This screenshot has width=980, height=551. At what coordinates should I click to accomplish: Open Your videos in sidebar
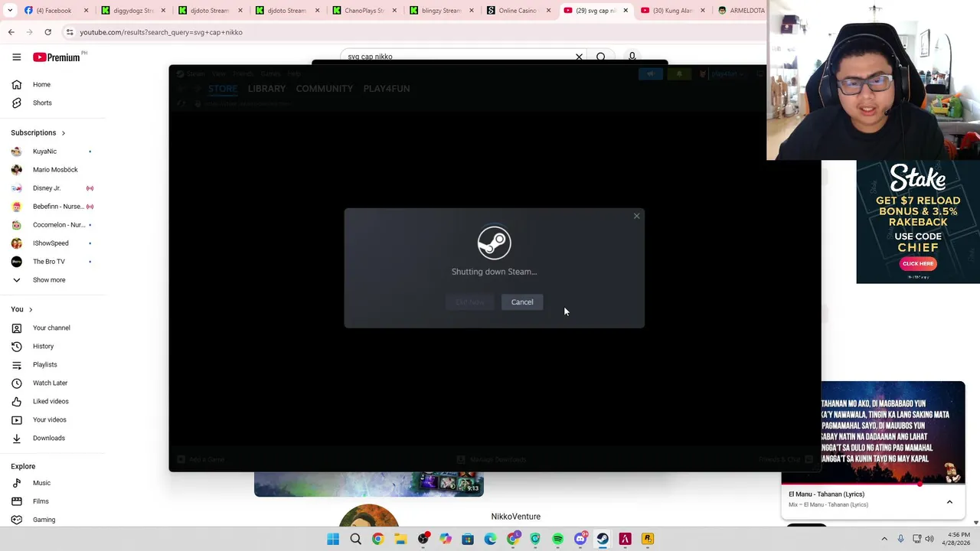(49, 419)
